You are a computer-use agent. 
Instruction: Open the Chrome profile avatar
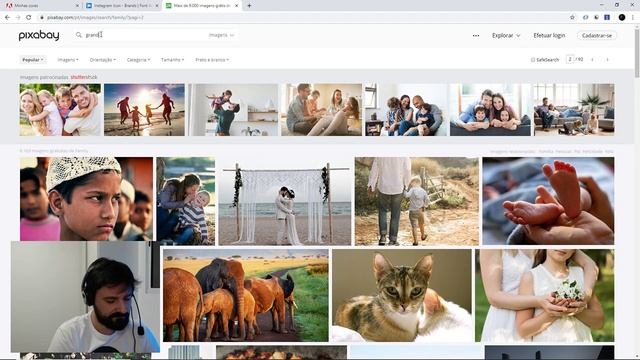coord(622,18)
